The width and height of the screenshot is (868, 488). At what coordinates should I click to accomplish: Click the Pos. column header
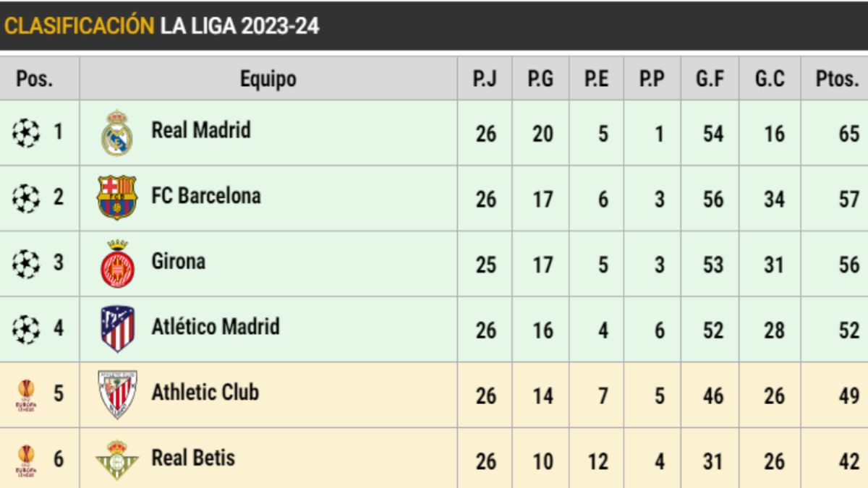(x=35, y=79)
